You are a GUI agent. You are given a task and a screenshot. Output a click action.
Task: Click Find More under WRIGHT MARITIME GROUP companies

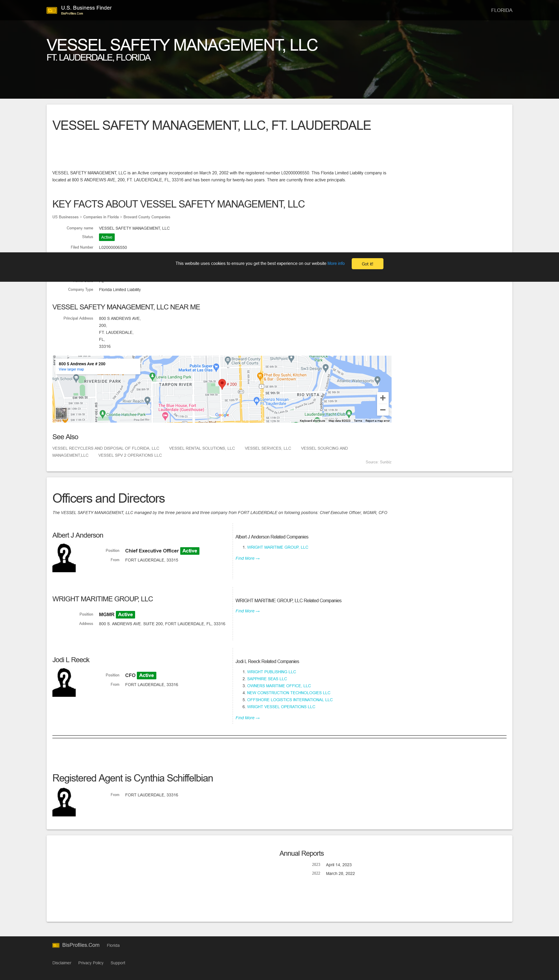click(x=247, y=611)
